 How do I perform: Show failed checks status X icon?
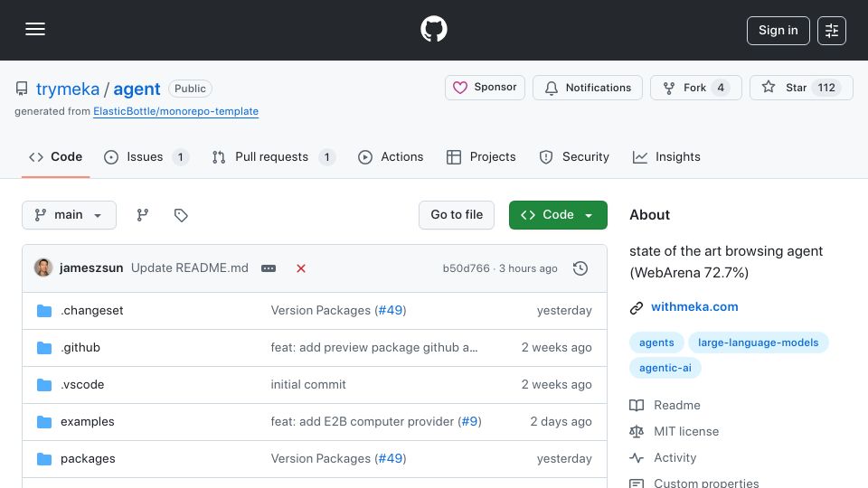coord(301,268)
